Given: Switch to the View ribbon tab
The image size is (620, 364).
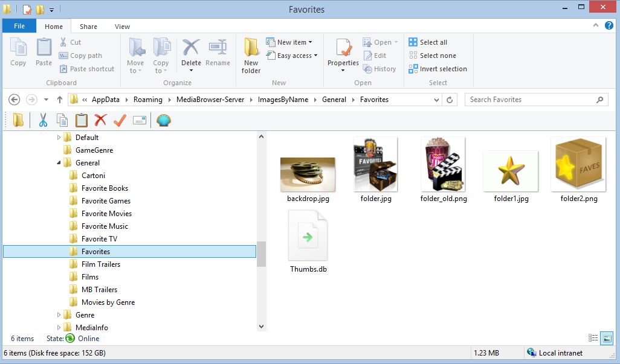Looking at the screenshot, I should [122, 26].
